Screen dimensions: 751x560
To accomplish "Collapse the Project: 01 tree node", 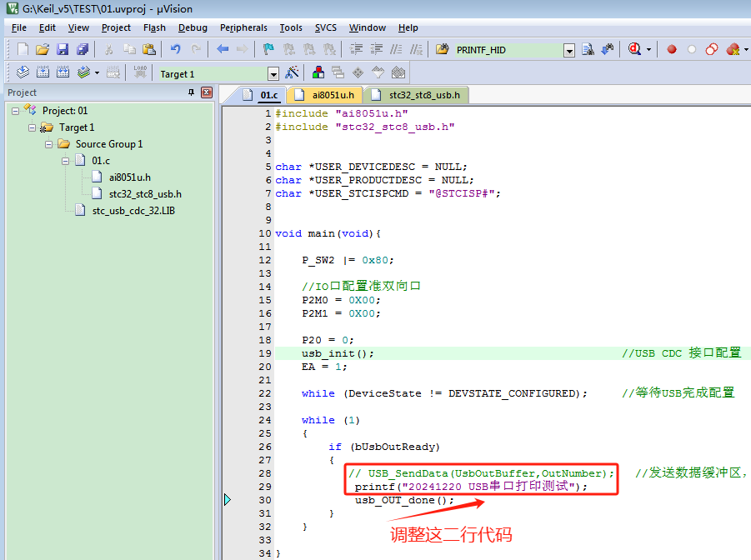I will [x=15, y=111].
